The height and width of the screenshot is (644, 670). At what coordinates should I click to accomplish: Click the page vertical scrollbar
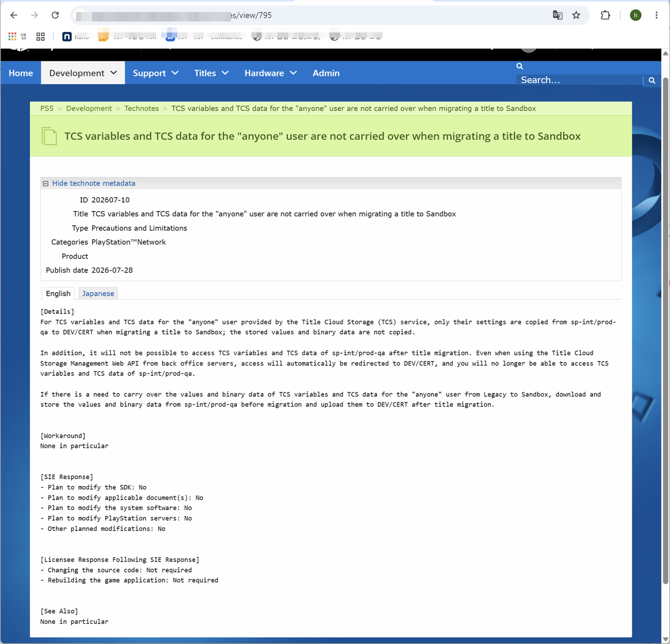point(666,330)
